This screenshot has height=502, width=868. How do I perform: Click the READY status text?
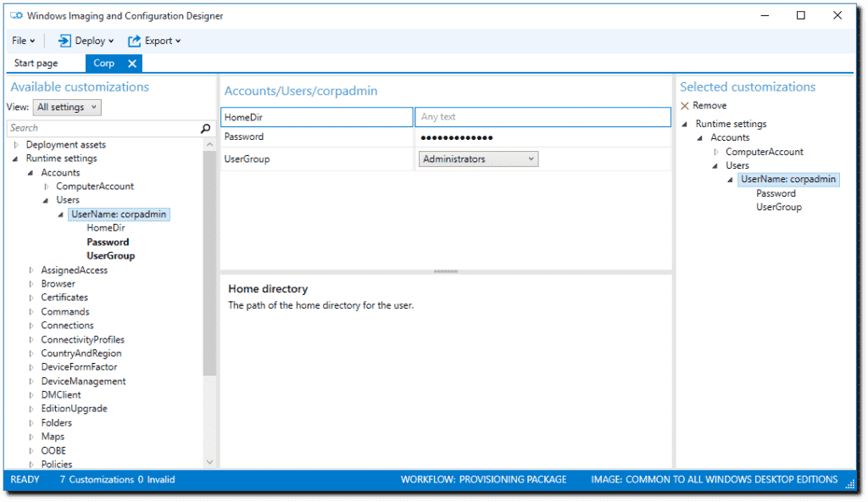25,480
